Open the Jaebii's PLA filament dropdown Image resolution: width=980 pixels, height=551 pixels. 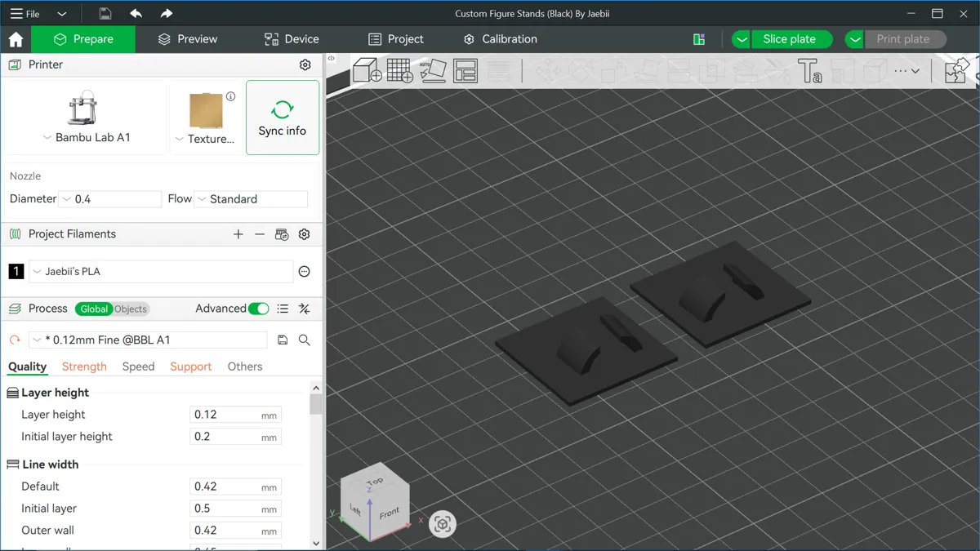point(161,272)
